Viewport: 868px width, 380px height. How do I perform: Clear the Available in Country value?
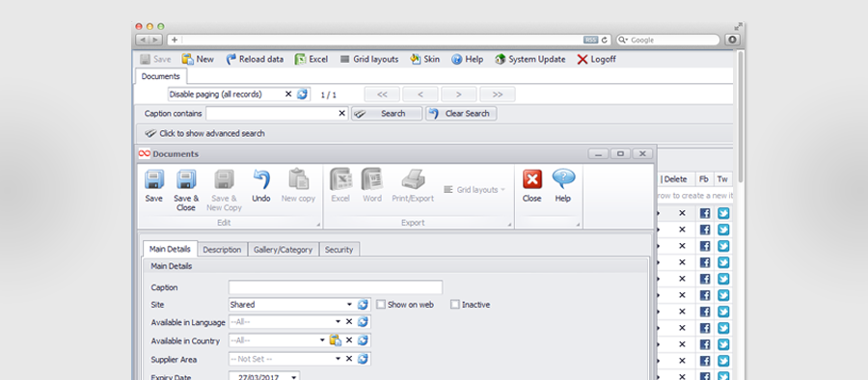(x=349, y=340)
